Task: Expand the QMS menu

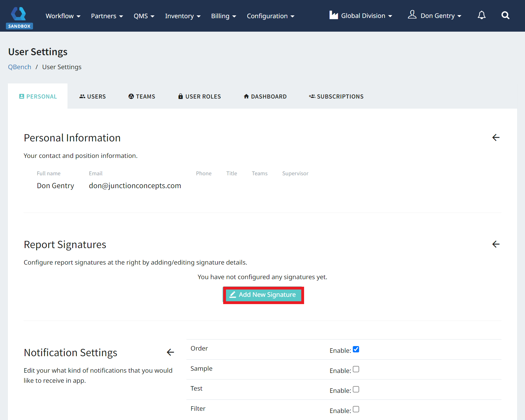Action: [144, 16]
